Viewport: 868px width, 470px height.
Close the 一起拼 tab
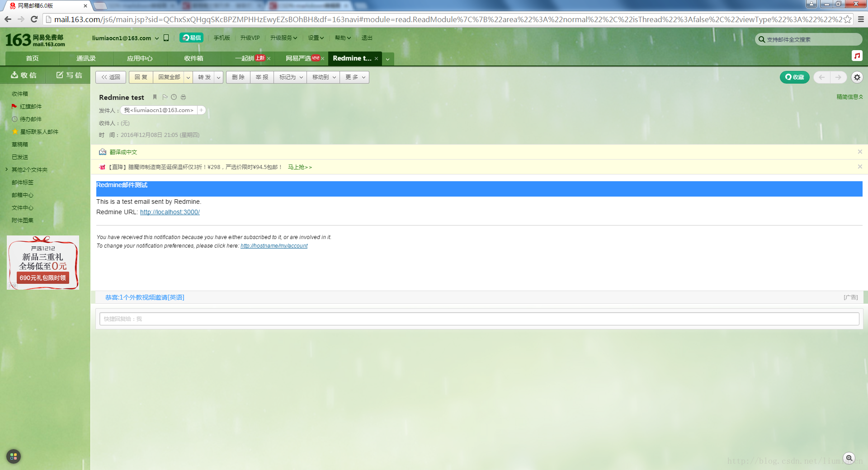(269, 59)
